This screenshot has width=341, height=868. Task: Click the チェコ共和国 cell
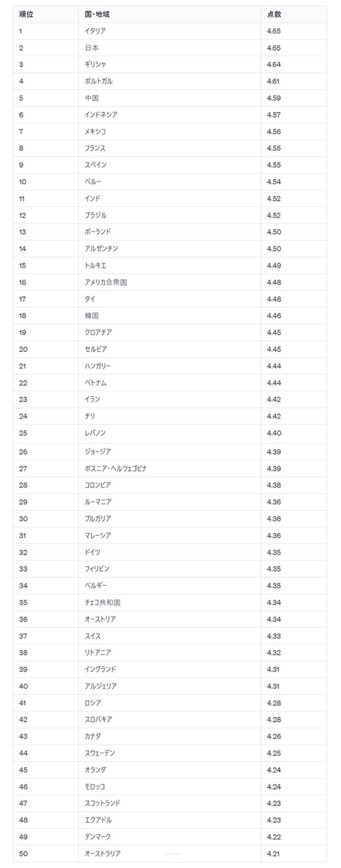tap(103, 602)
